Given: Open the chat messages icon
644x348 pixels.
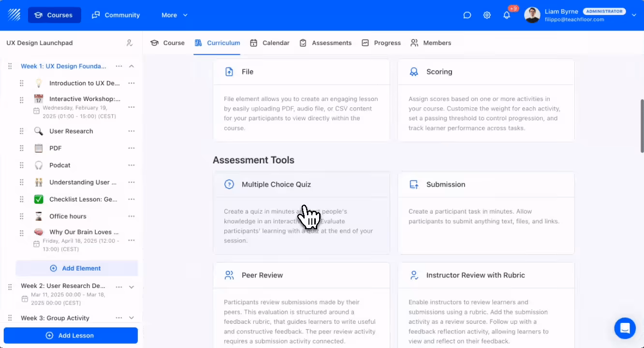Looking at the screenshot, I should 467,15.
